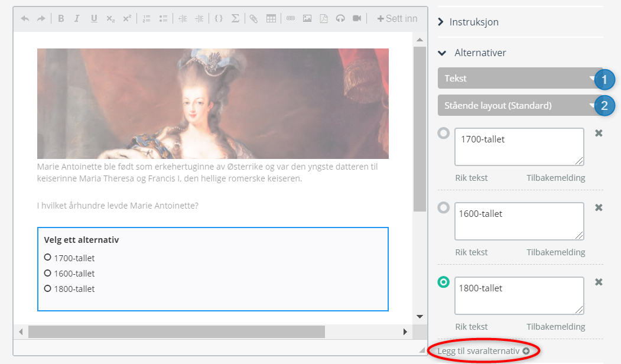Increase the text indent
The image size is (621, 364).
click(x=199, y=19)
